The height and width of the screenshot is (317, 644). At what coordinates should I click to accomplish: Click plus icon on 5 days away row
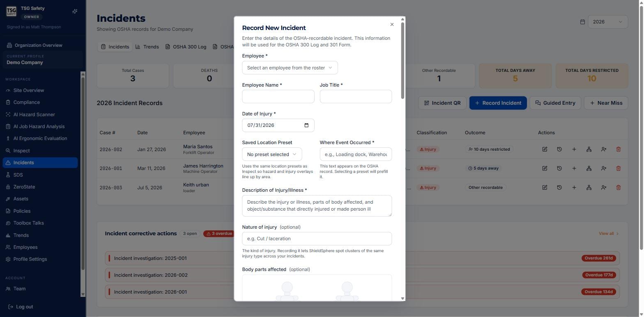coord(574,168)
